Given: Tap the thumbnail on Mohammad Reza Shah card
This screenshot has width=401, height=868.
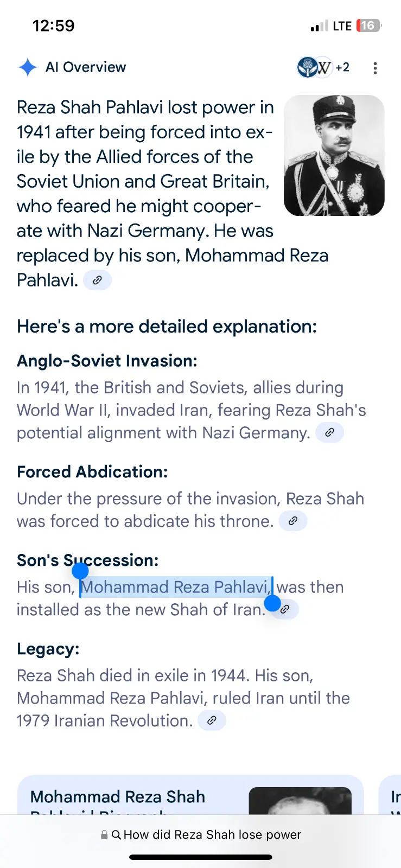Looking at the screenshot, I should 300,801.
